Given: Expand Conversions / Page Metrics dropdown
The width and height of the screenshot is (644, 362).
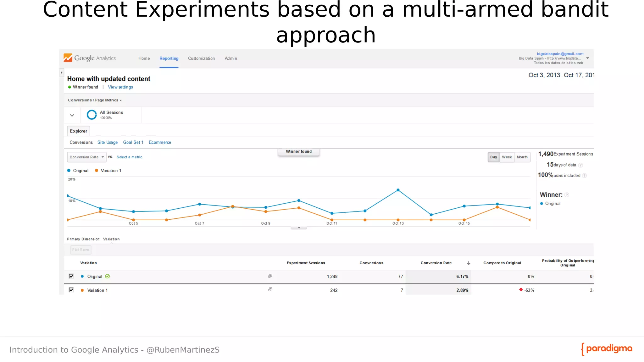Looking at the screenshot, I should tap(95, 100).
